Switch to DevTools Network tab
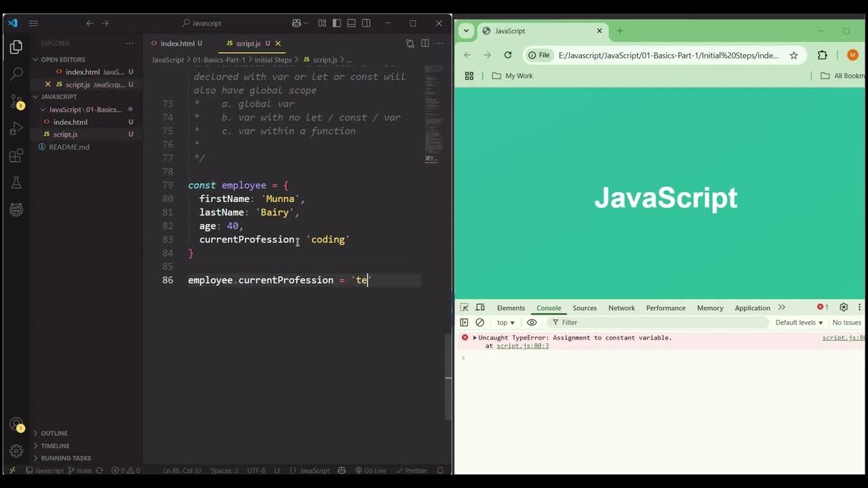Image resolution: width=868 pixels, height=488 pixels. 621,308
